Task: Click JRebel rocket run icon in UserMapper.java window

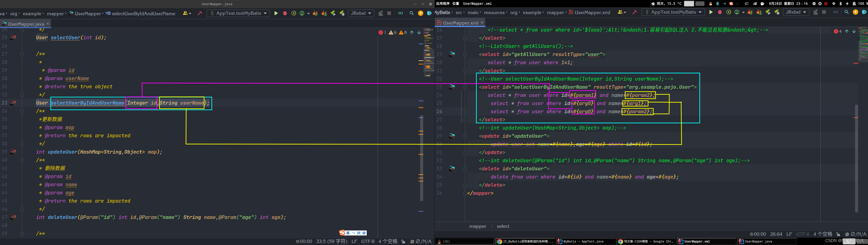Action: (333, 13)
